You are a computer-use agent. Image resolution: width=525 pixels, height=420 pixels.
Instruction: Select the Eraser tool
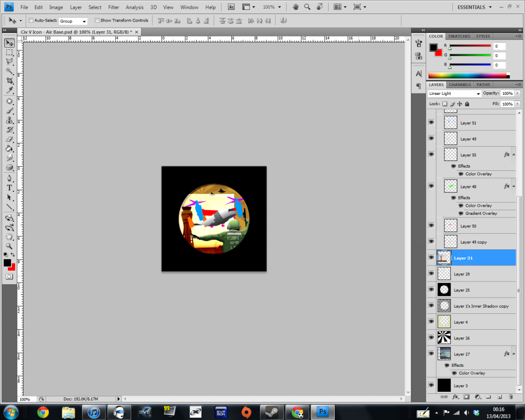[x=9, y=139]
